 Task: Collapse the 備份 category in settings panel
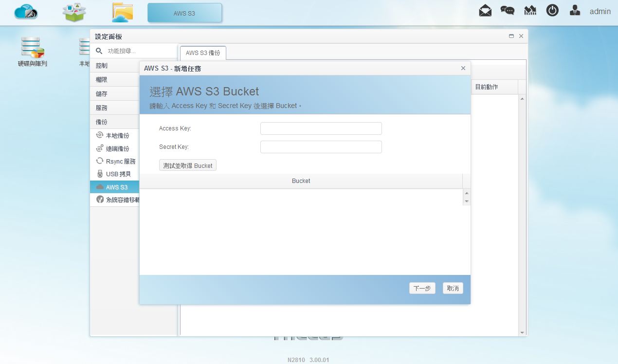[115, 122]
